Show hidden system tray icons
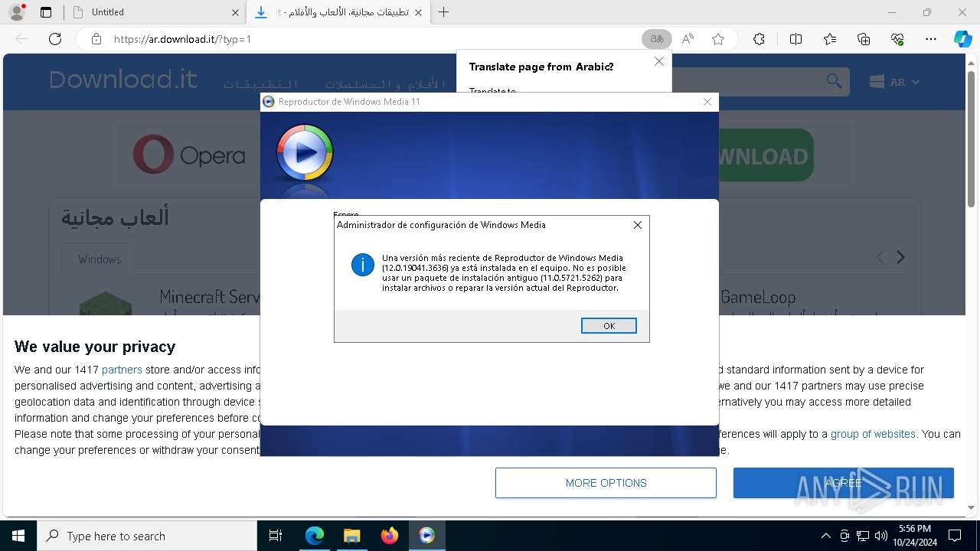The width and height of the screenshot is (980, 551). coord(825,536)
